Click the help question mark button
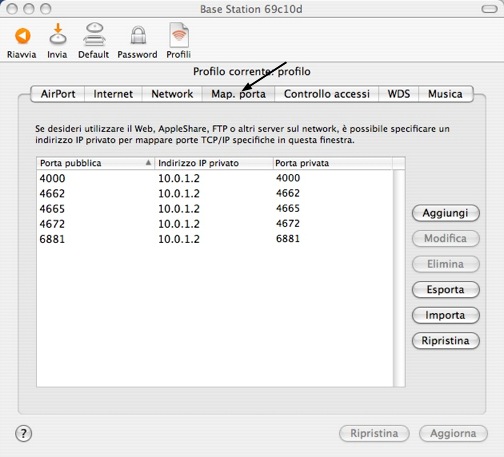The image size is (504, 457). click(x=24, y=434)
